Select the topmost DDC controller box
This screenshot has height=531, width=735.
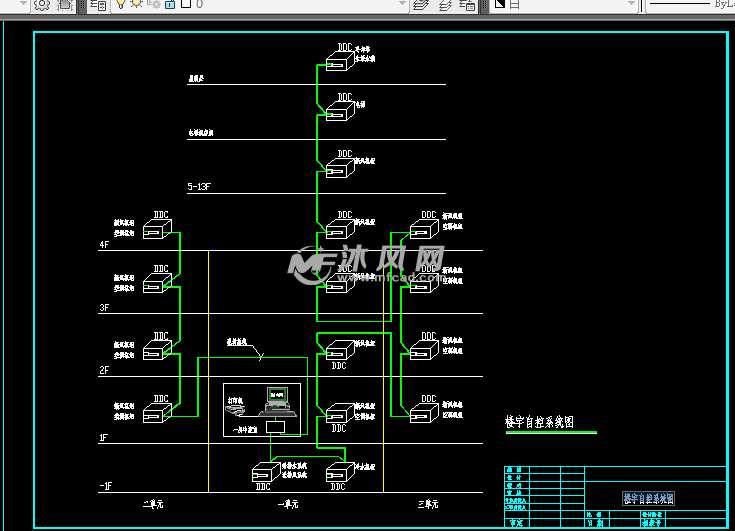tap(340, 61)
